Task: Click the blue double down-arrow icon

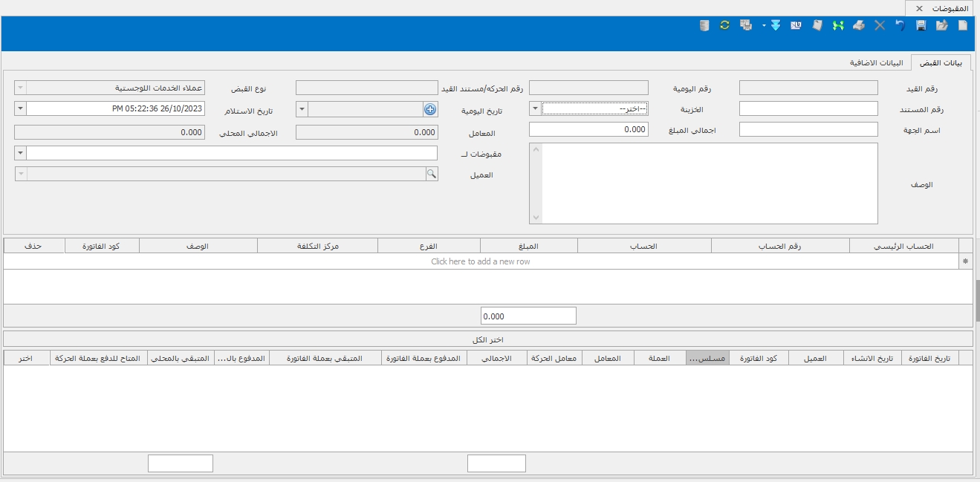Action: [x=776, y=25]
